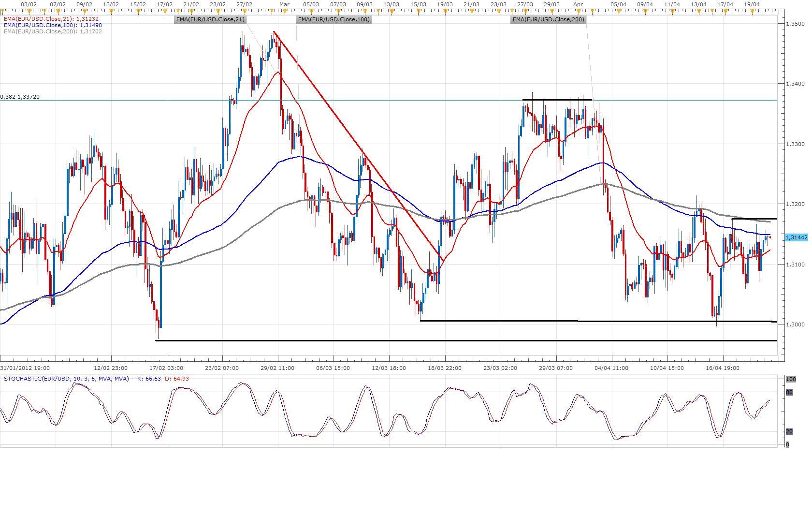Click the 03/02 top date label

(x=29, y=4)
